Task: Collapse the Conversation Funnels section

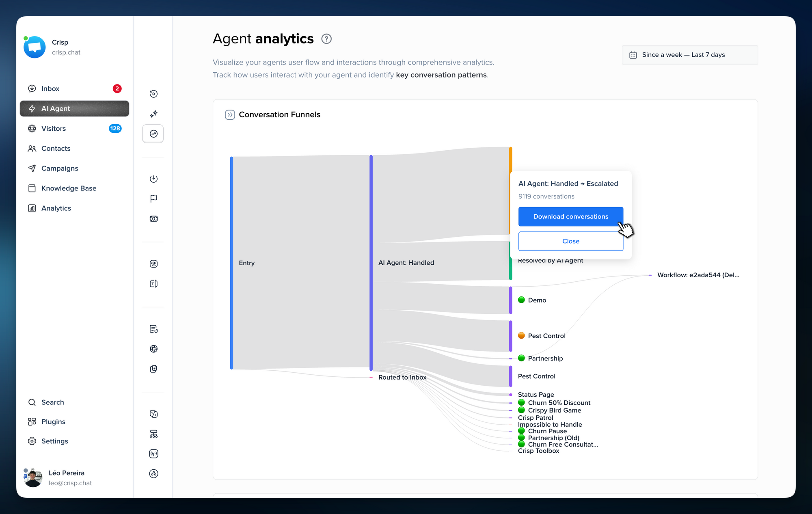Action: pyautogui.click(x=230, y=114)
